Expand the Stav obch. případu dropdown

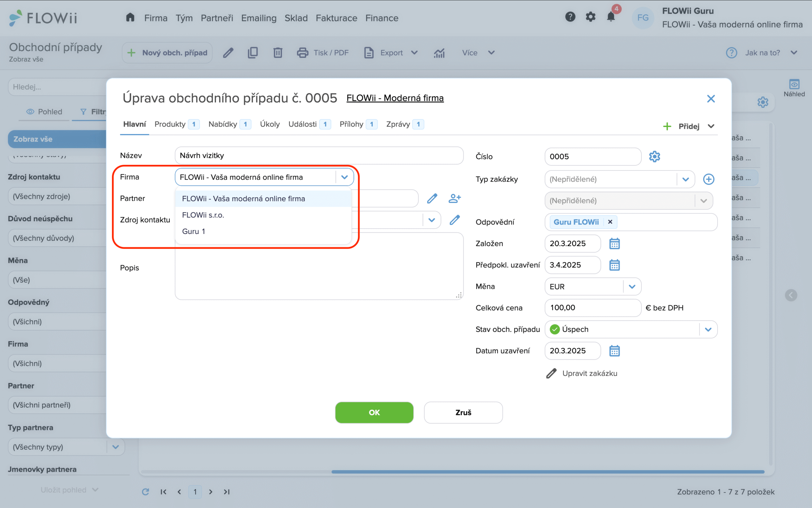(708, 329)
